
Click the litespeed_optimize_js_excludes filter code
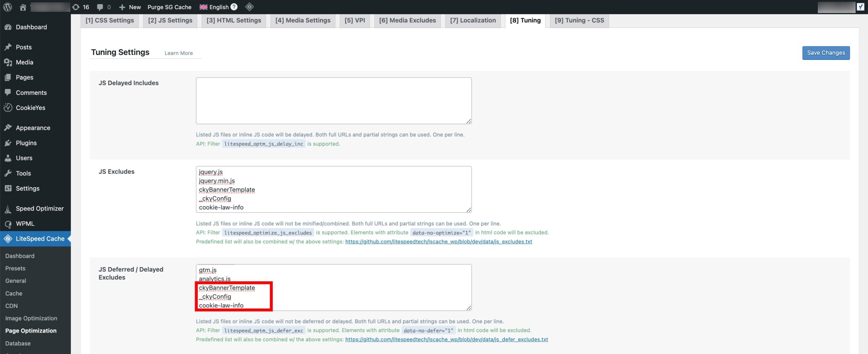click(268, 233)
